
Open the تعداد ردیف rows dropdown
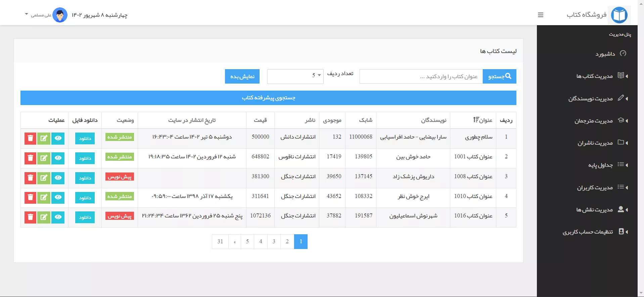pyautogui.click(x=295, y=77)
